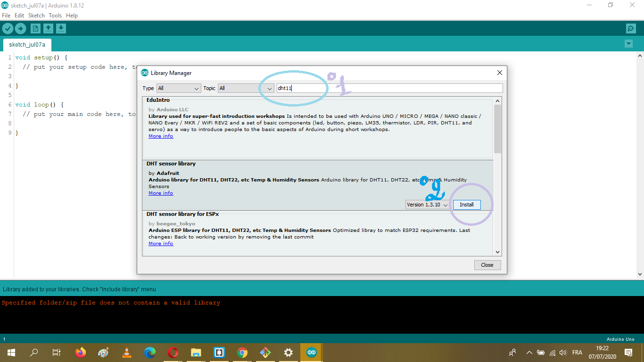Screen dimensions: 644x362
Task: Click the Arduino icon in the taskbar
Action: [312, 353]
